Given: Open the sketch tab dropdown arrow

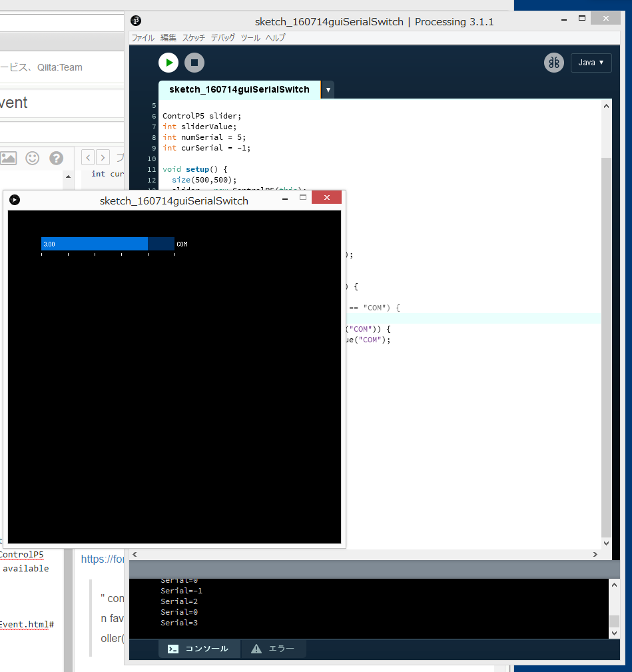Looking at the screenshot, I should 327,89.
